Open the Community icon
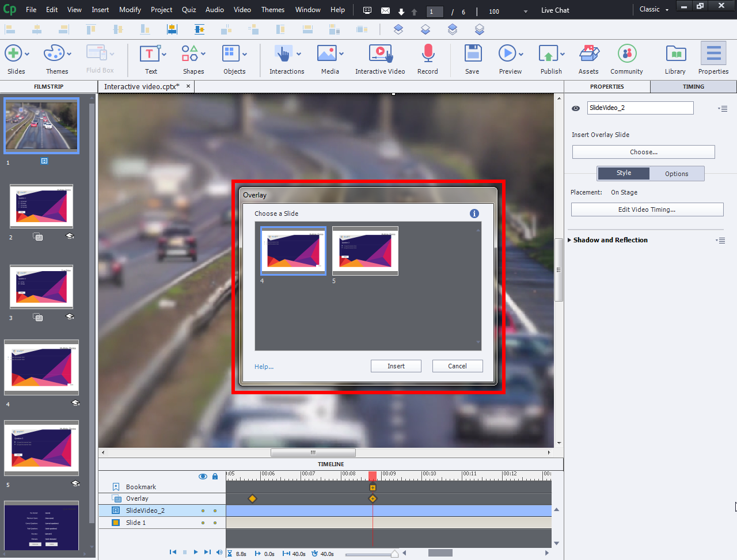This screenshot has width=737, height=560. 626,54
